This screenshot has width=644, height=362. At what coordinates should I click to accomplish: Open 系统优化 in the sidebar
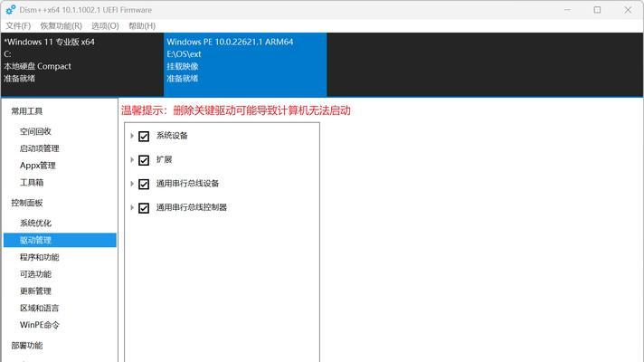[35, 224]
